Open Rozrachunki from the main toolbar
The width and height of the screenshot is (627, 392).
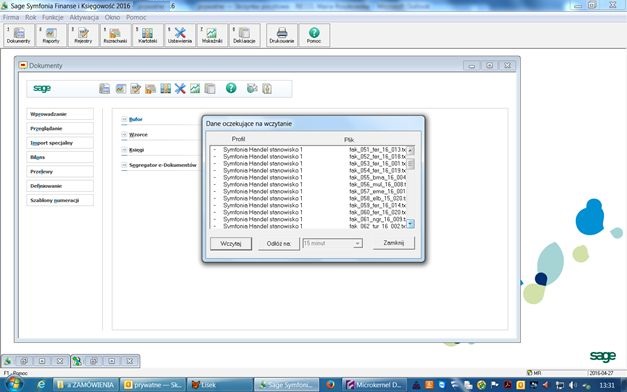tap(115, 35)
